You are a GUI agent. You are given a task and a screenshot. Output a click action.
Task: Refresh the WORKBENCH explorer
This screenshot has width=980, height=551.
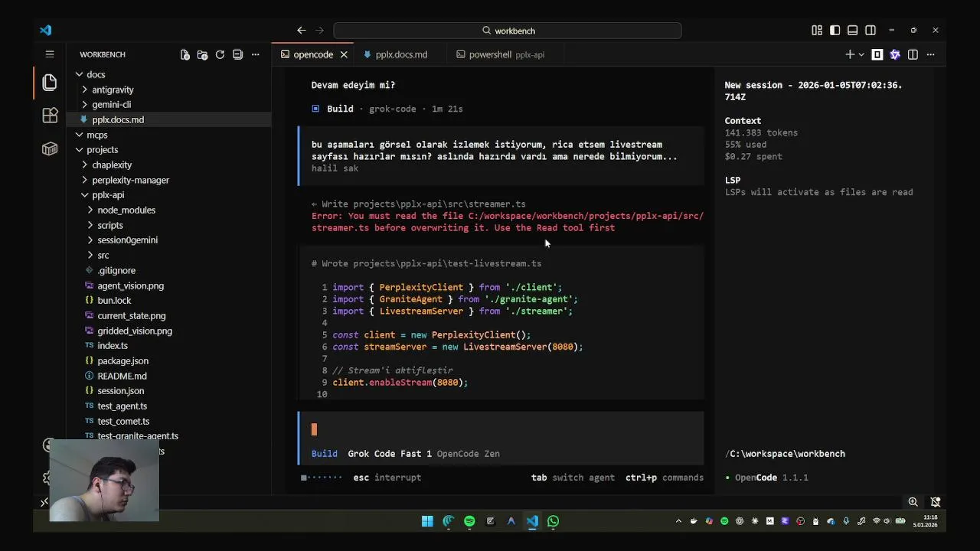point(220,54)
